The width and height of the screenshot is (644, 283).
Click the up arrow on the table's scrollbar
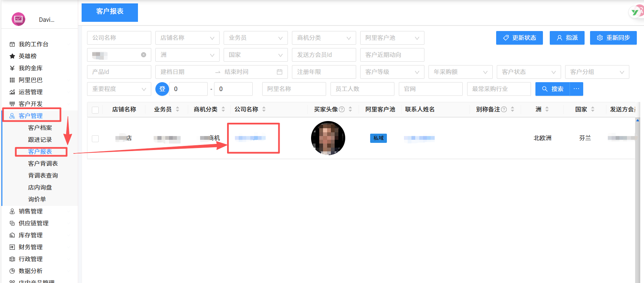click(638, 120)
